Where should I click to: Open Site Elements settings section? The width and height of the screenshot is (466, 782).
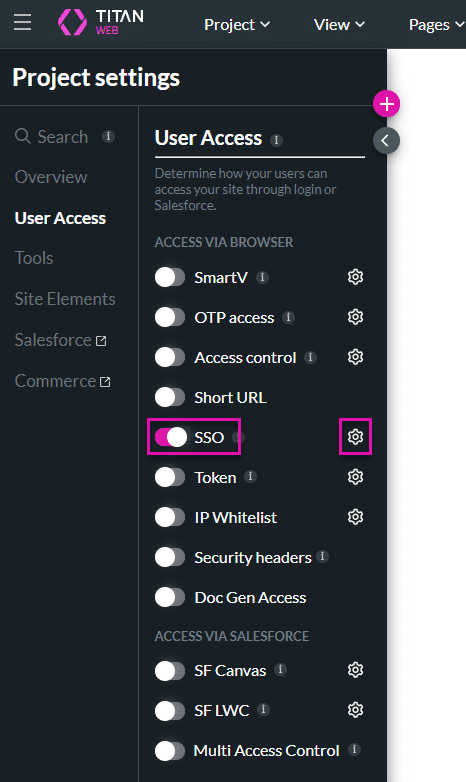[65, 299]
